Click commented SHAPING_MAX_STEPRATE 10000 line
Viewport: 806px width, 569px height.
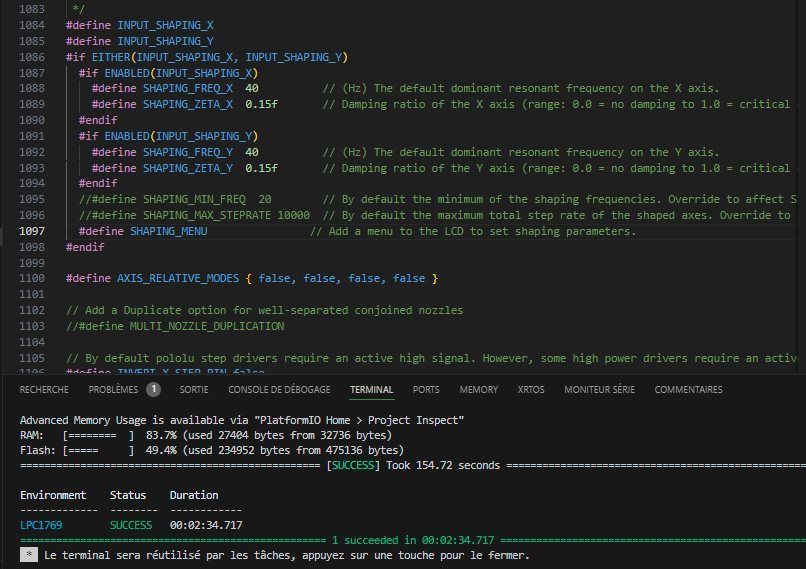(194, 215)
